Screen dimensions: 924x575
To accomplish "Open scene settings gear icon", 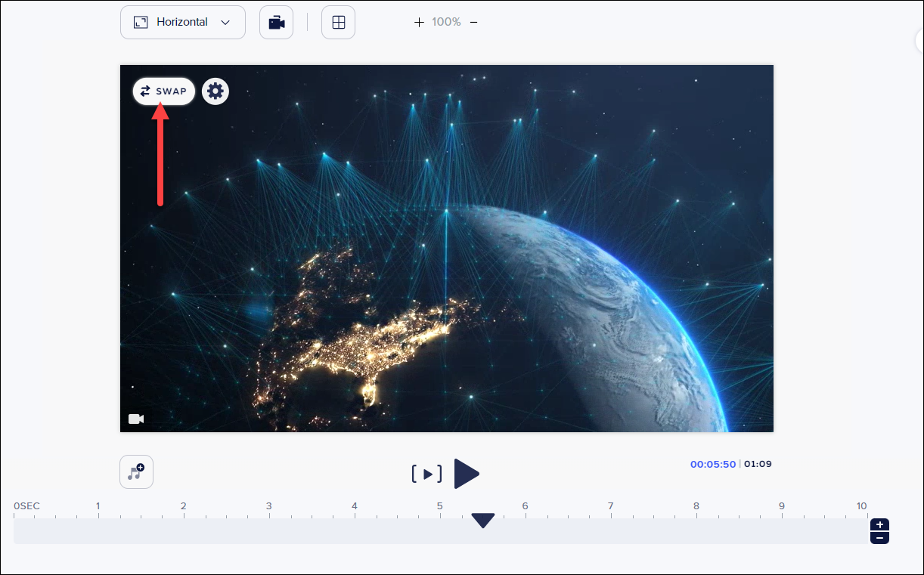I will click(215, 91).
